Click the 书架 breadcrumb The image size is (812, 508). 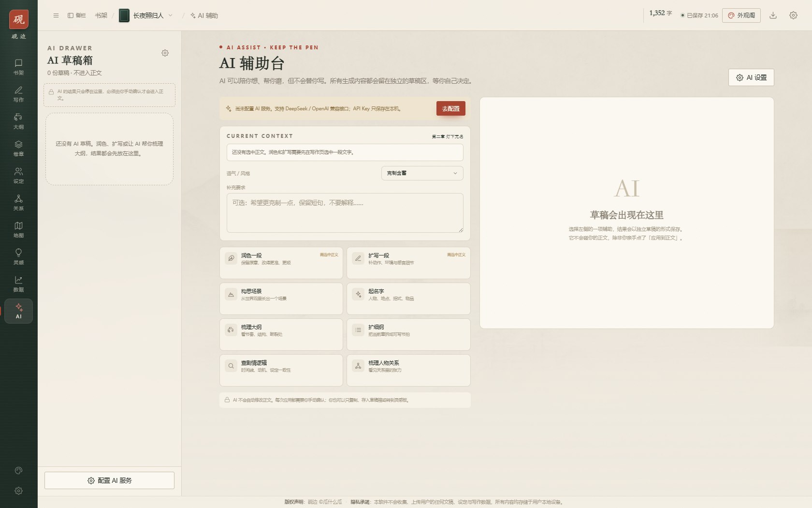pos(101,15)
